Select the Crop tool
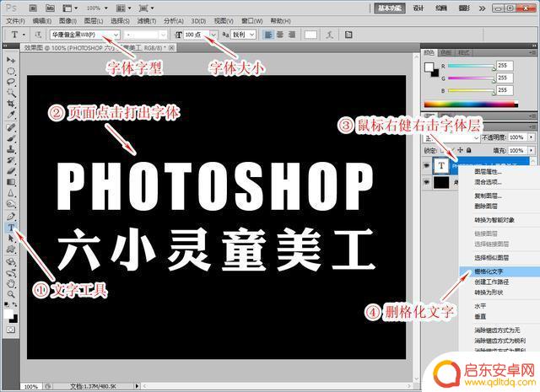 tap(11, 103)
